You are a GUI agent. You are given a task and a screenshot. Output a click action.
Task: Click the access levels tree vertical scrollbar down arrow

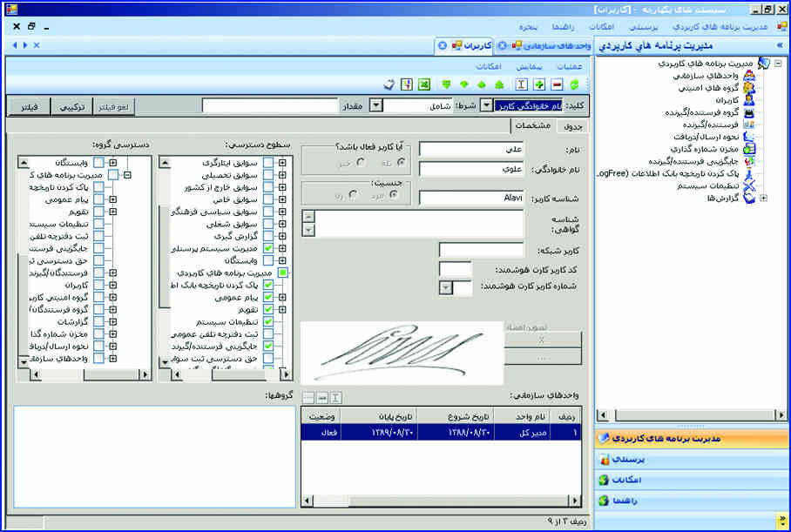pos(165,362)
